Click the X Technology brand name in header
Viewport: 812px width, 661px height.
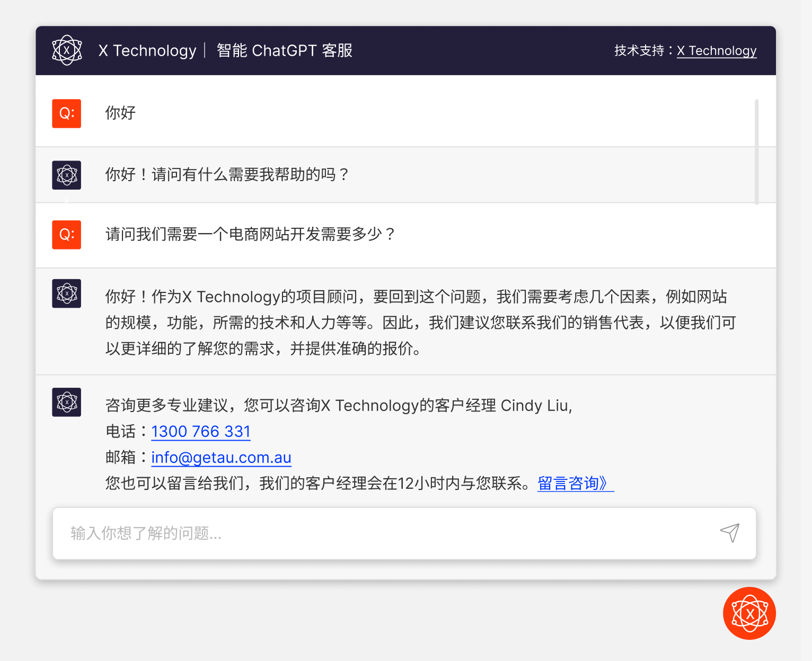tap(147, 51)
